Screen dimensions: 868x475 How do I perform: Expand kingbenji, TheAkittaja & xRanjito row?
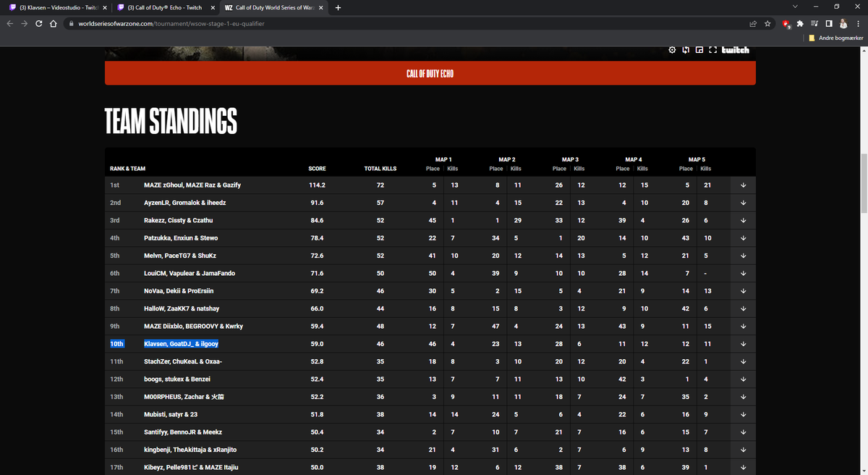[744, 450]
